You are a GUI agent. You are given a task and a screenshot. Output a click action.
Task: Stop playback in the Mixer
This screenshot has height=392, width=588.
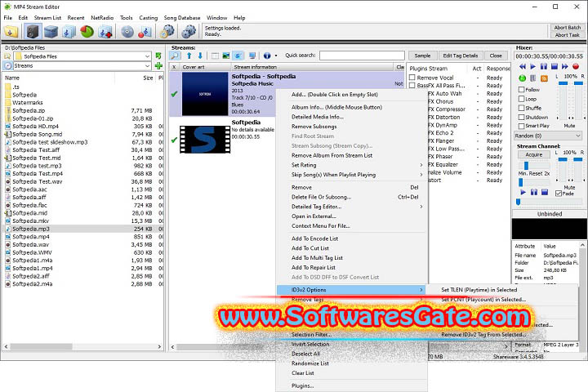[x=555, y=66]
